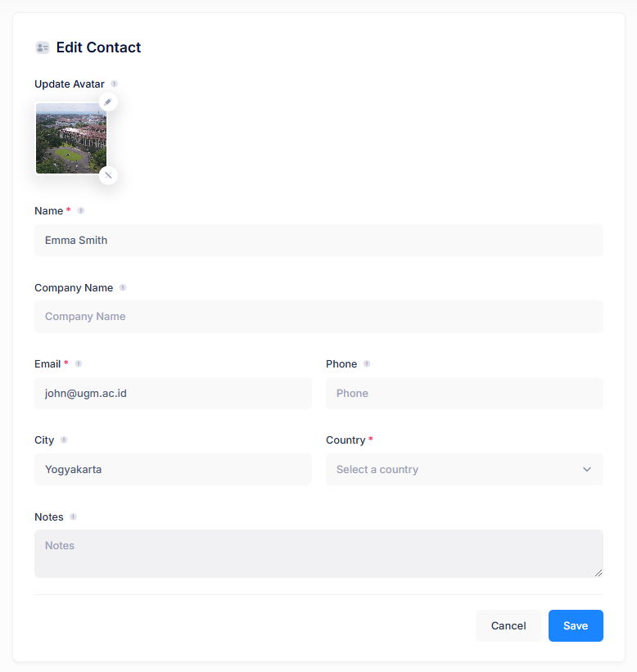This screenshot has width=637, height=672.
Task: Click info icon beside Company Name label
Action: pos(123,287)
